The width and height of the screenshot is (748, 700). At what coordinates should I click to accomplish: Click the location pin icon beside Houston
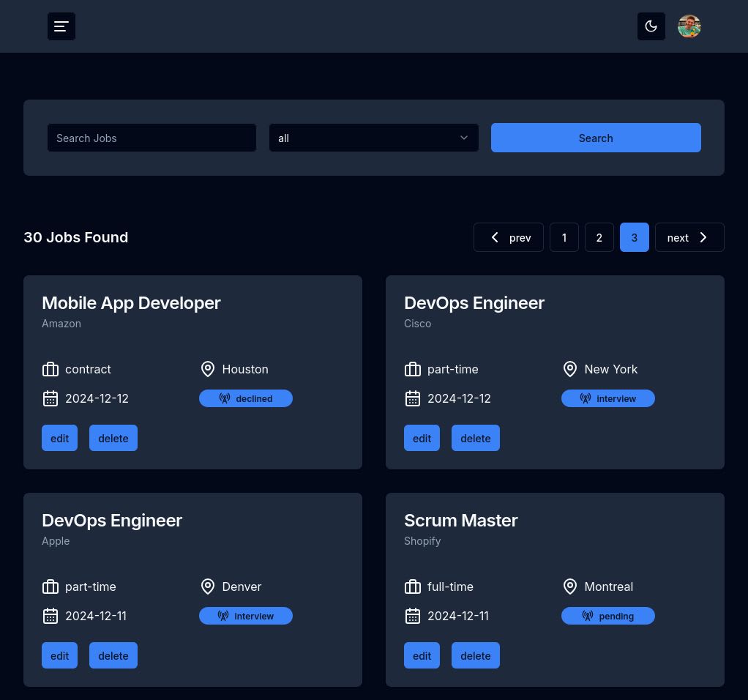coord(208,369)
